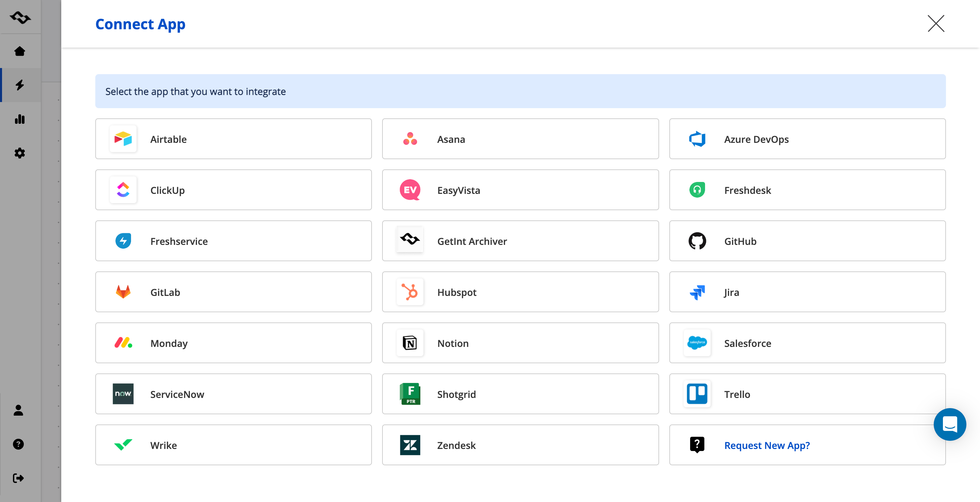The height and width of the screenshot is (502, 980).
Task: Open the chat support bubble
Action: coord(950,424)
